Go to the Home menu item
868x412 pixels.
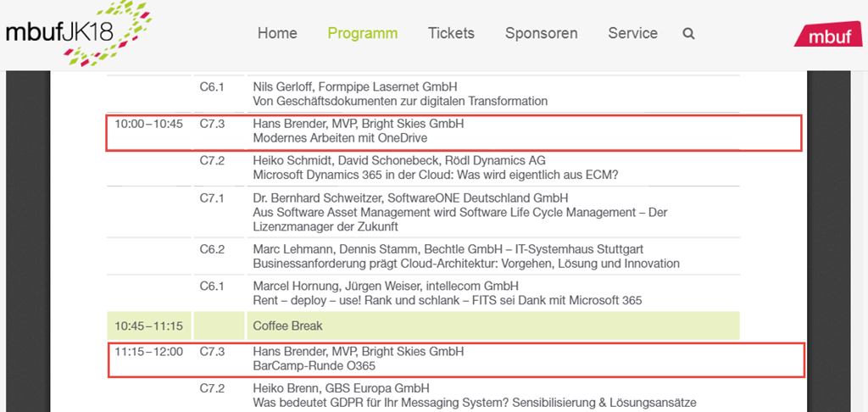click(277, 34)
